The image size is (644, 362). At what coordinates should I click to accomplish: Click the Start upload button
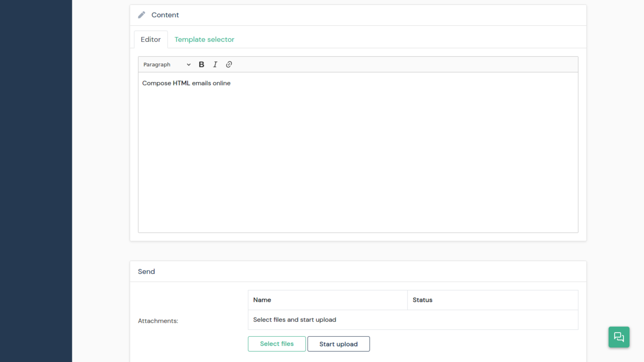[339, 344]
